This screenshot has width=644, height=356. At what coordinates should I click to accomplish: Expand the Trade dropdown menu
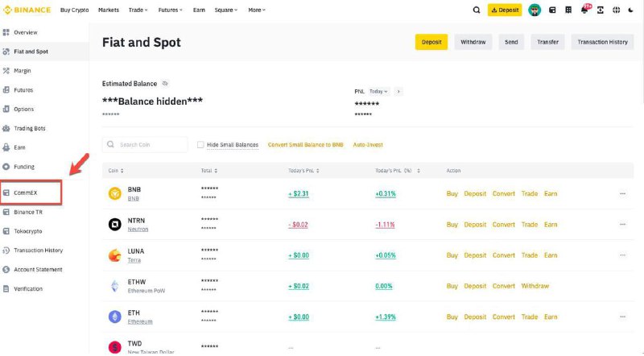[138, 10]
